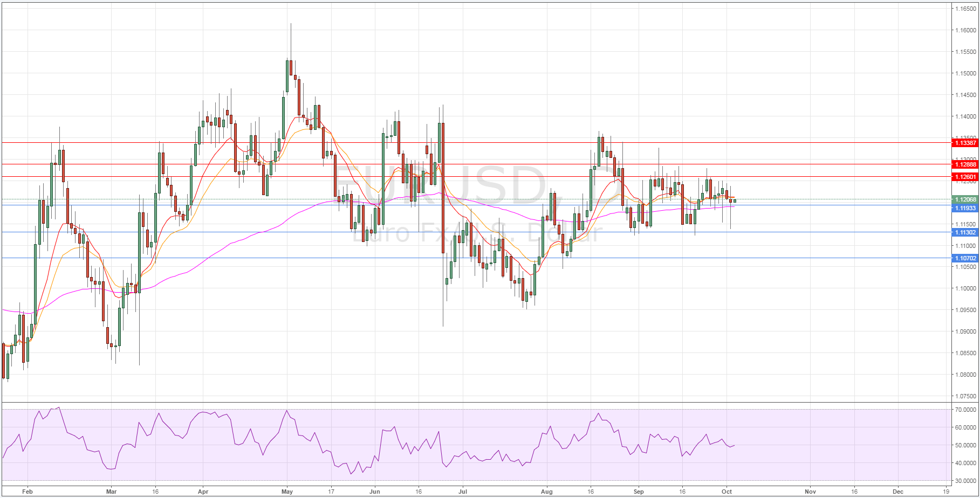980x498 pixels.
Task: Click the 19 date label after Dec
Action: point(947,492)
